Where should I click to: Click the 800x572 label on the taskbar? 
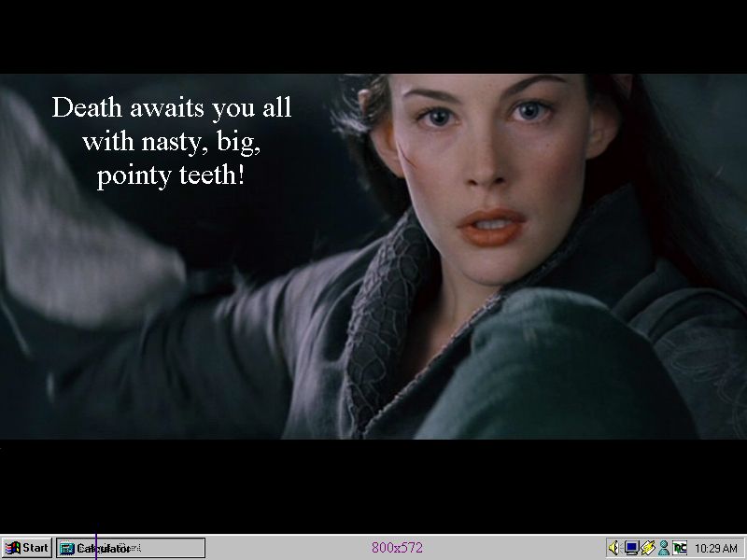(397, 548)
